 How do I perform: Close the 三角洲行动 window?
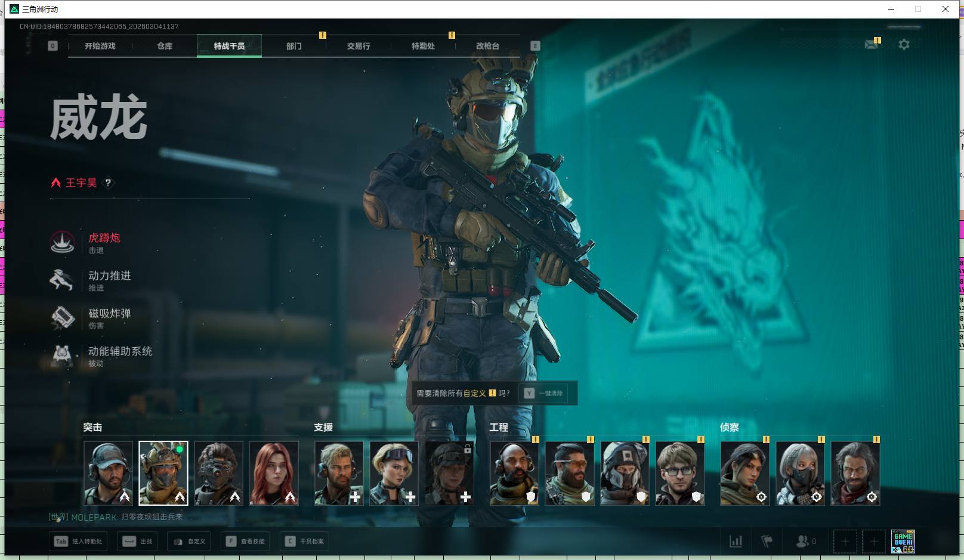click(x=946, y=9)
